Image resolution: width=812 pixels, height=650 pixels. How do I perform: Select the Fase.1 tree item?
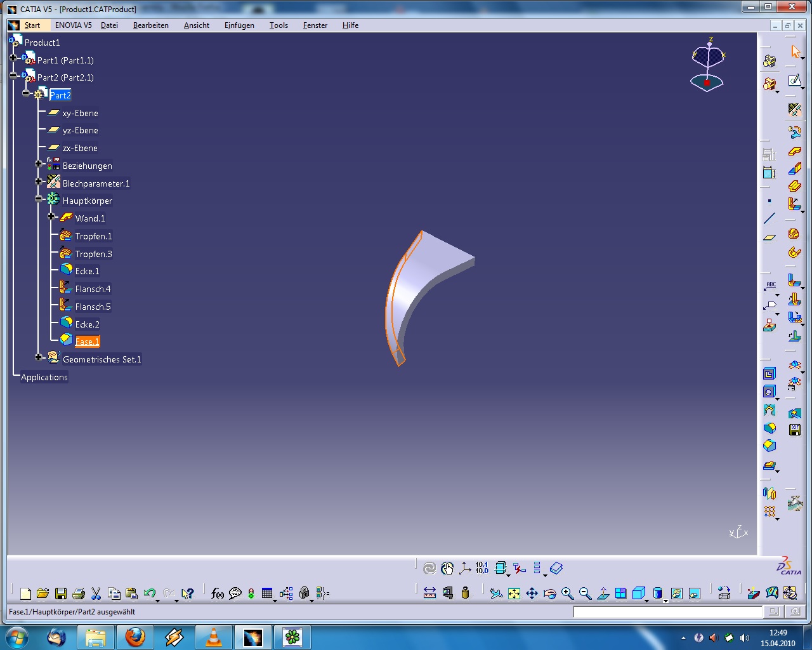pyautogui.click(x=88, y=342)
